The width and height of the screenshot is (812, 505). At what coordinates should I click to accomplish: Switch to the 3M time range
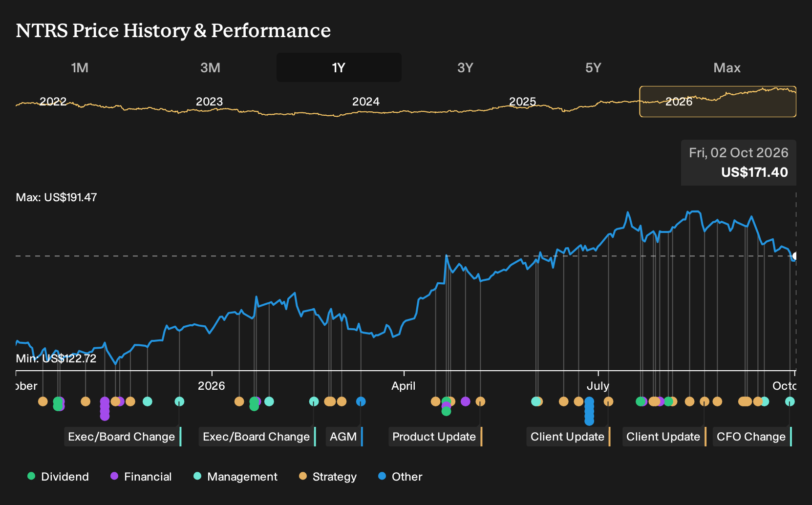[x=210, y=67]
